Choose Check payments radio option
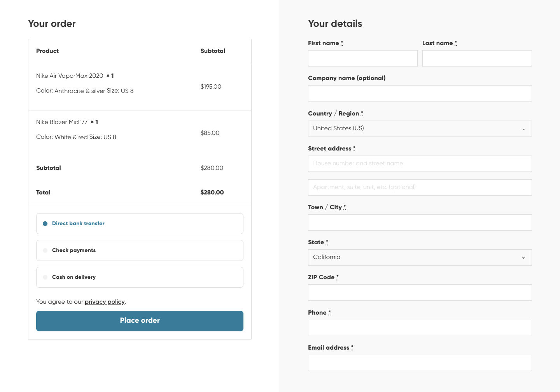The height and width of the screenshot is (392, 560). tap(45, 250)
